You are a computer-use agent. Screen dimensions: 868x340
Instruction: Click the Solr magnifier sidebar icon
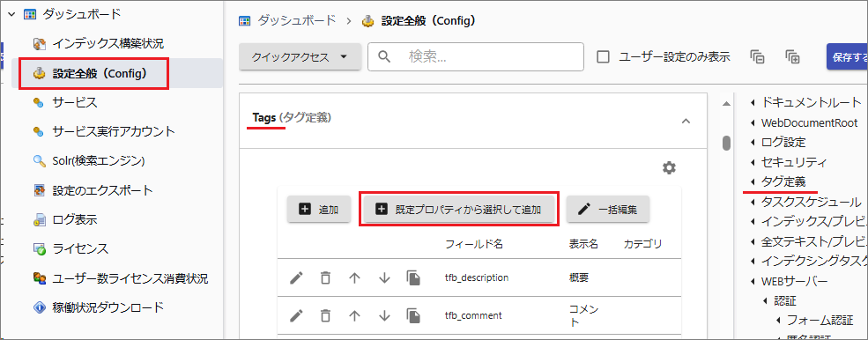click(39, 161)
